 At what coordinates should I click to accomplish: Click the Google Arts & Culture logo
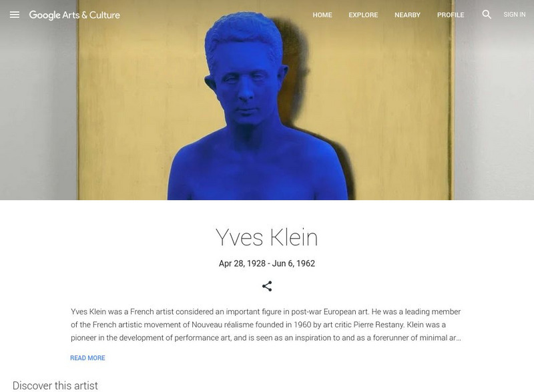pos(75,15)
